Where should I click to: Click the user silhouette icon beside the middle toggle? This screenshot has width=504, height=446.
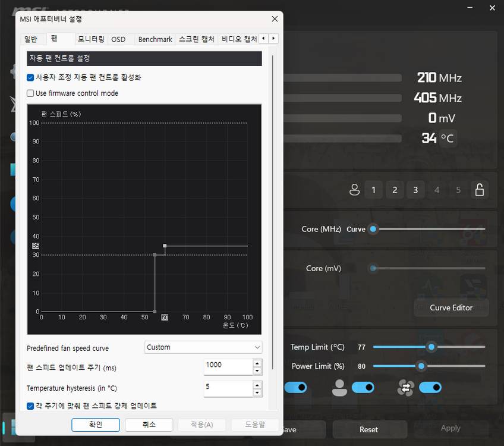click(x=339, y=387)
